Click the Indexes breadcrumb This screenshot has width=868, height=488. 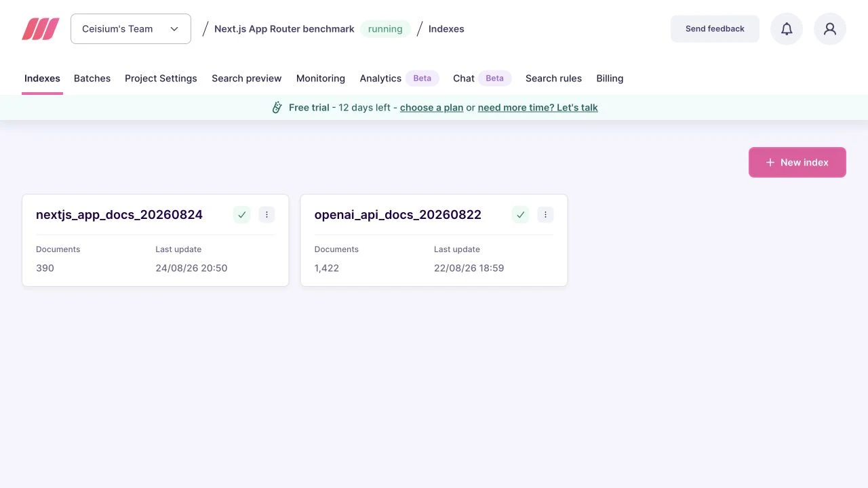(x=446, y=29)
